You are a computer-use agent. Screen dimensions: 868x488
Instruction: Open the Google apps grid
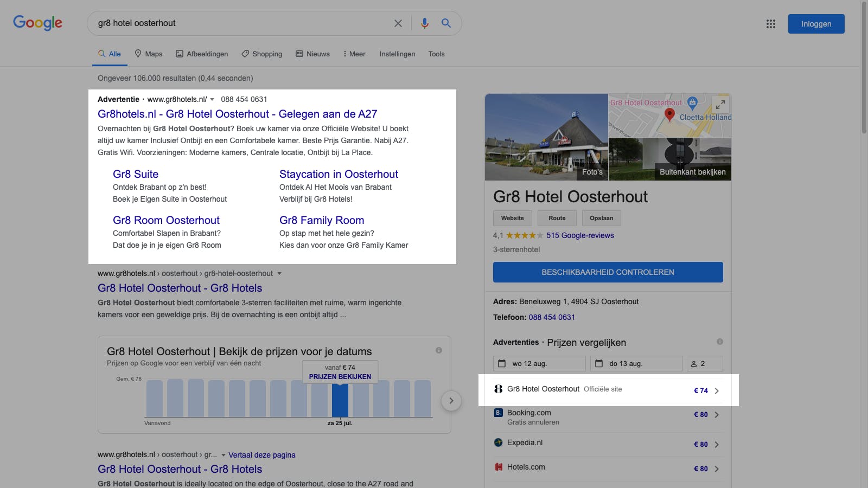pos(771,24)
